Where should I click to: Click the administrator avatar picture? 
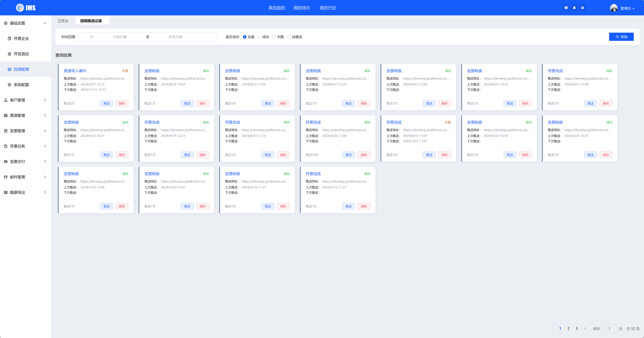pos(614,8)
